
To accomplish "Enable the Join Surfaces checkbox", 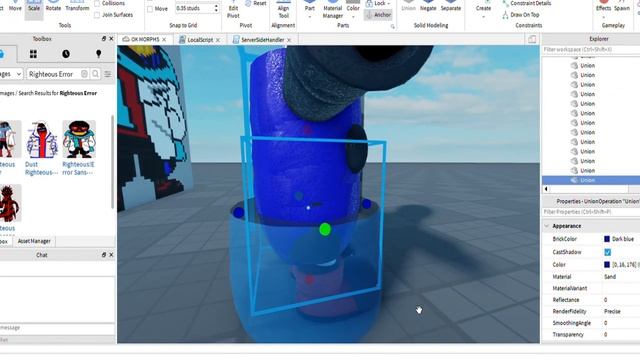I will pos(97,15).
